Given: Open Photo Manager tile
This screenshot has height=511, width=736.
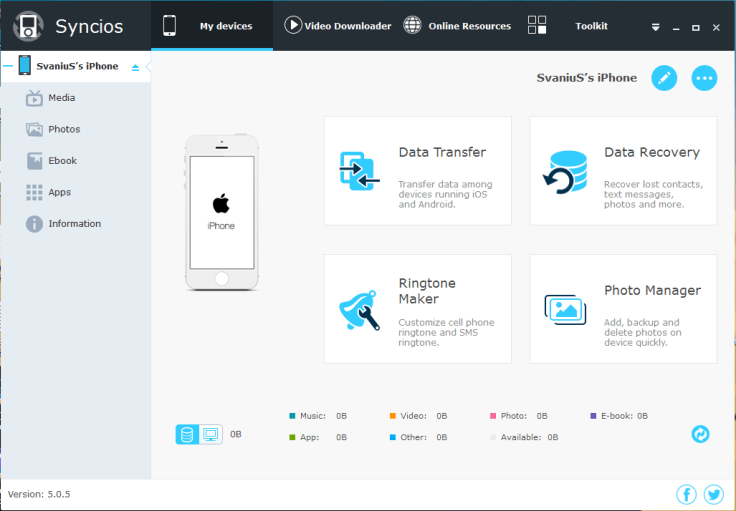Looking at the screenshot, I should 623,309.
